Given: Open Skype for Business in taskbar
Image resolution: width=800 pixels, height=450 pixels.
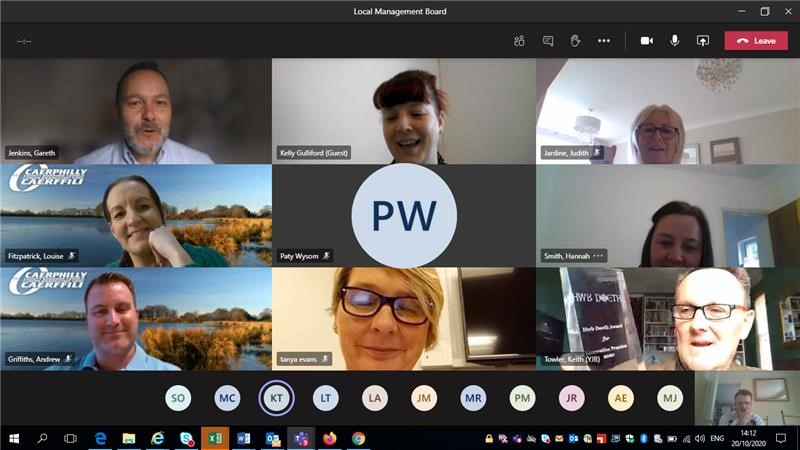Looking at the screenshot, I should (x=186, y=438).
